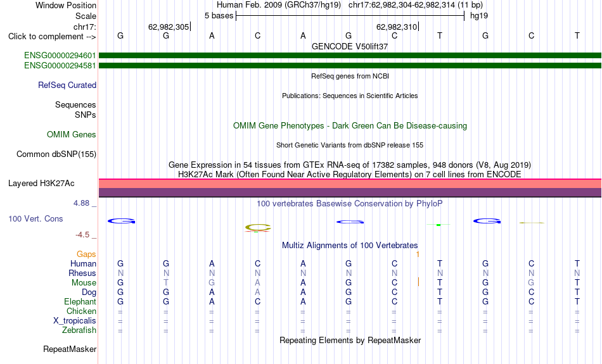Viewport: 602px width, 364px height.
Task: Click the orange insertion bar in the Mouse row
Action: [418, 282]
